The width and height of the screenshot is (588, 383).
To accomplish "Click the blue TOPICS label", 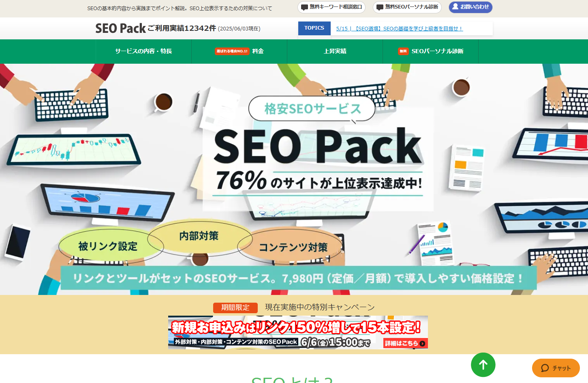I will 314,28.
